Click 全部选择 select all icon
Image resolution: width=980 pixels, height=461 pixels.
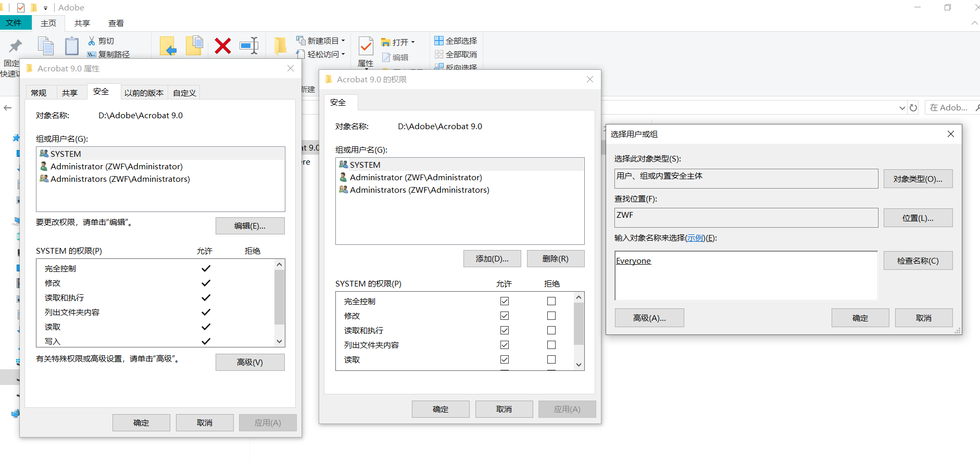(439, 41)
